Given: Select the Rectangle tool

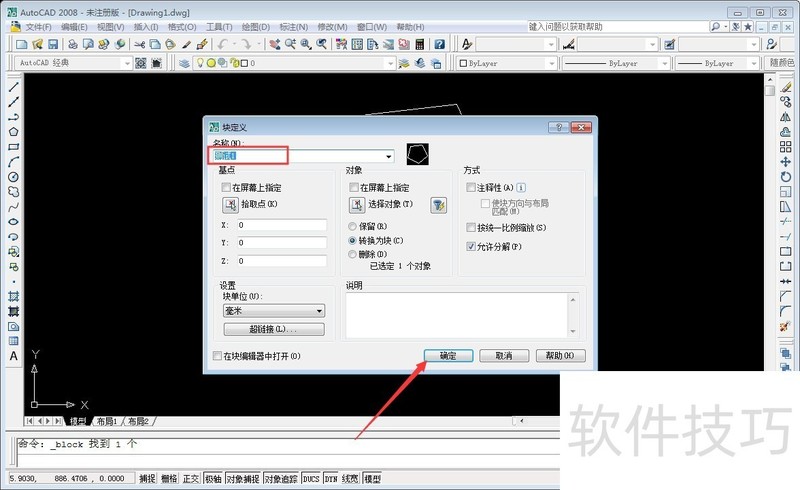Looking at the screenshot, I should pos(13,147).
